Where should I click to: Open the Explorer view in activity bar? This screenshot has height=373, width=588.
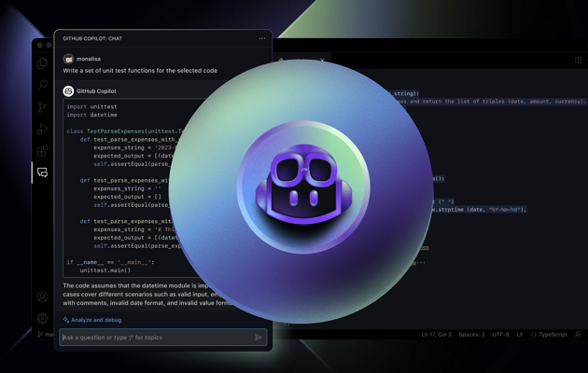pos(42,63)
